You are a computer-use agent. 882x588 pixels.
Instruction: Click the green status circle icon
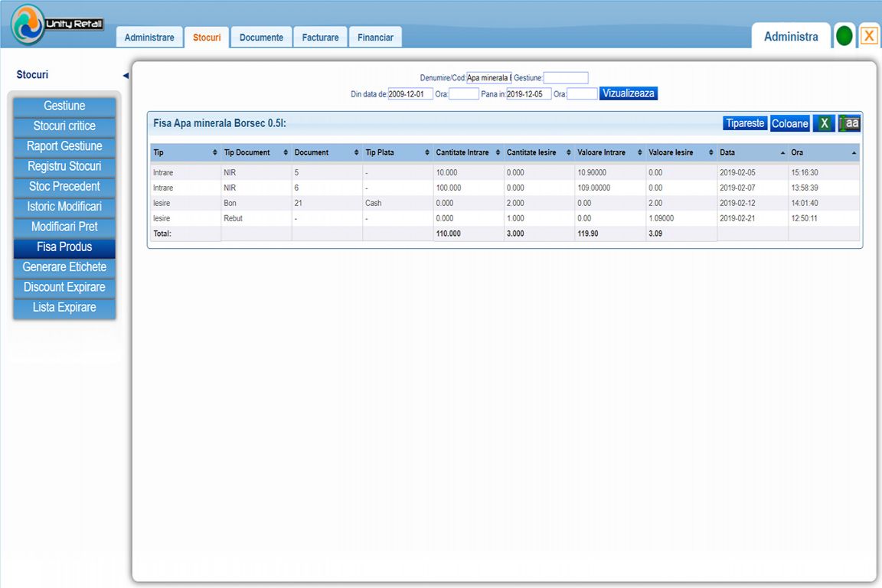[x=844, y=37]
